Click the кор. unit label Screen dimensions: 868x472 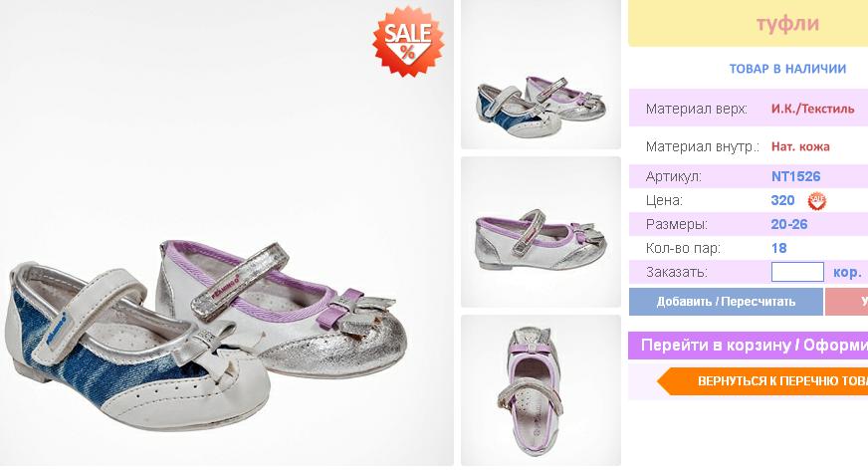point(847,273)
